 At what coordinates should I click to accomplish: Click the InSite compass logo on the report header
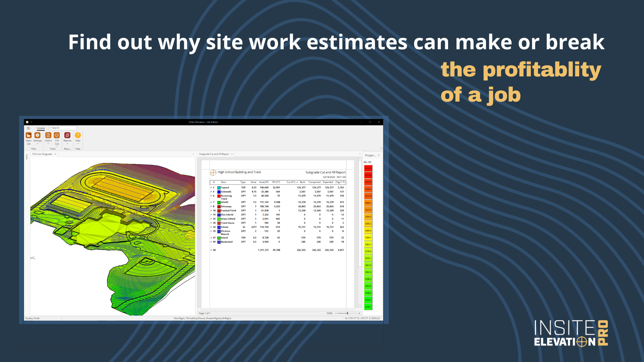(x=213, y=172)
